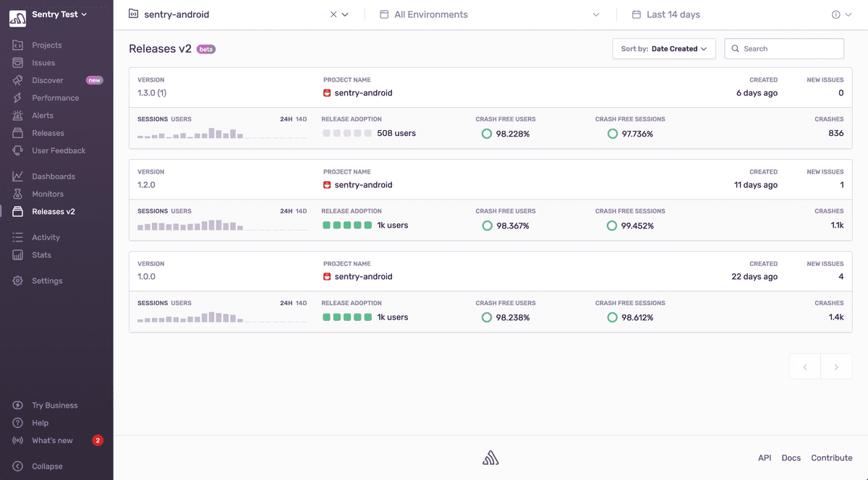
Task: Click the Settings gear icon
Action: tap(18, 280)
